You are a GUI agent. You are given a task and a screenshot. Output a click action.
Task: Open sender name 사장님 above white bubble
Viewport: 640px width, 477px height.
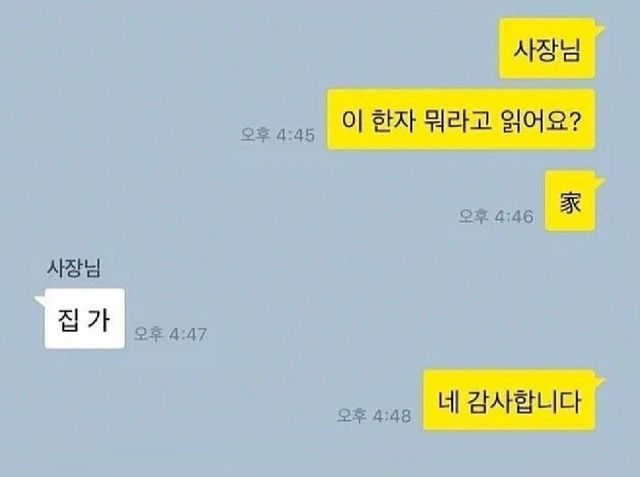(73, 268)
